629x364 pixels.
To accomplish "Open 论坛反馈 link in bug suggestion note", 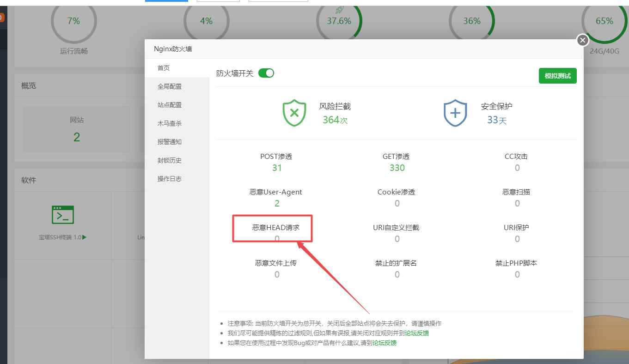I will click(x=385, y=343).
